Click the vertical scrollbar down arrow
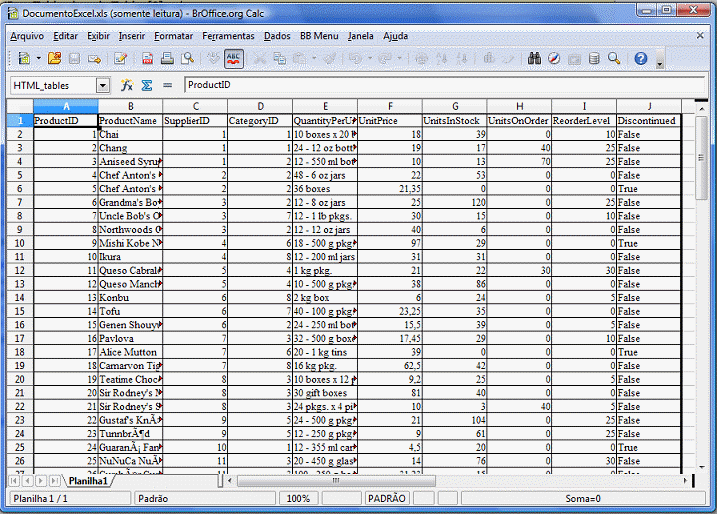Viewport: 717px width, 514px height. click(x=701, y=467)
